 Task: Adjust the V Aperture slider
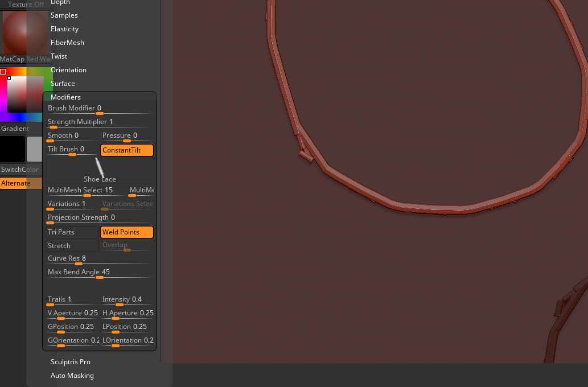pos(72,314)
